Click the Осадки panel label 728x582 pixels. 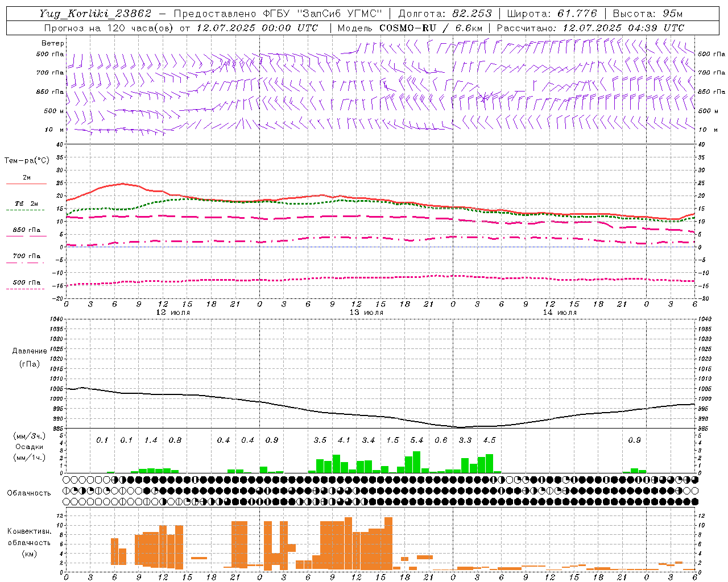30,447
